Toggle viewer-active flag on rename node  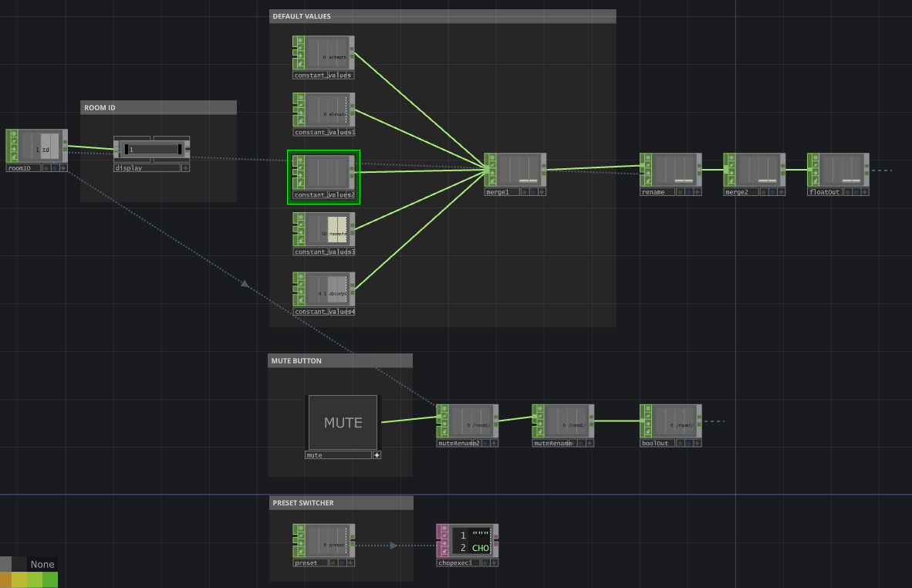click(648, 158)
